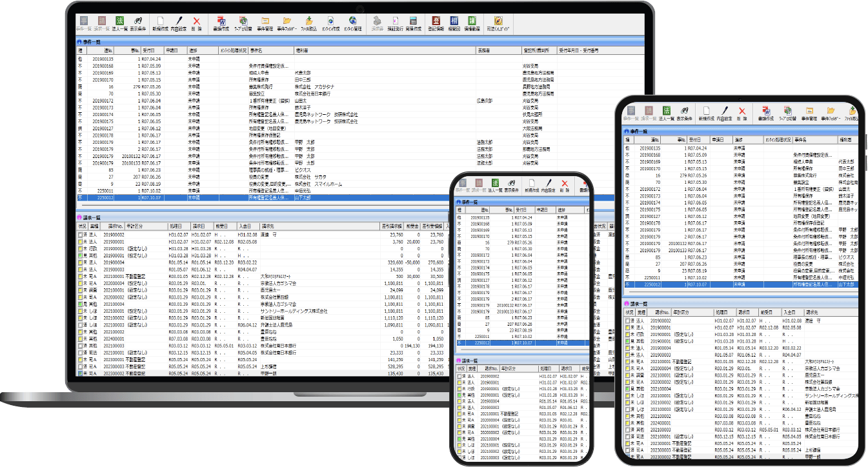
Task: Click 処理日 column header on the phone
Action: coord(549,368)
